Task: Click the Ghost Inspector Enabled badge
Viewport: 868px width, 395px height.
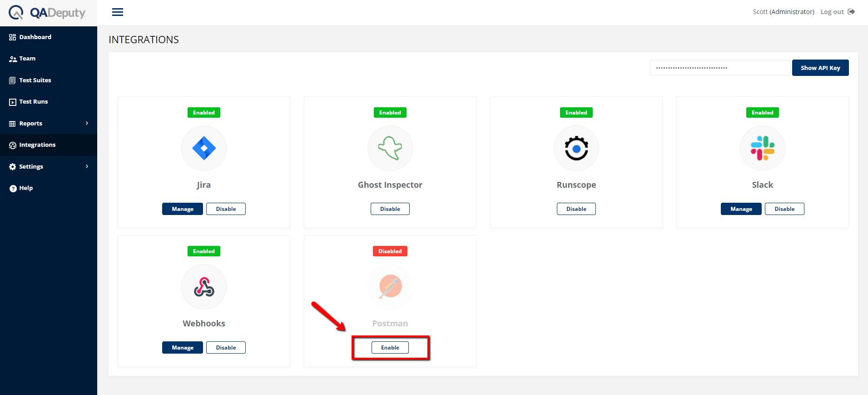Action: pyautogui.click(x=390, y=113)
